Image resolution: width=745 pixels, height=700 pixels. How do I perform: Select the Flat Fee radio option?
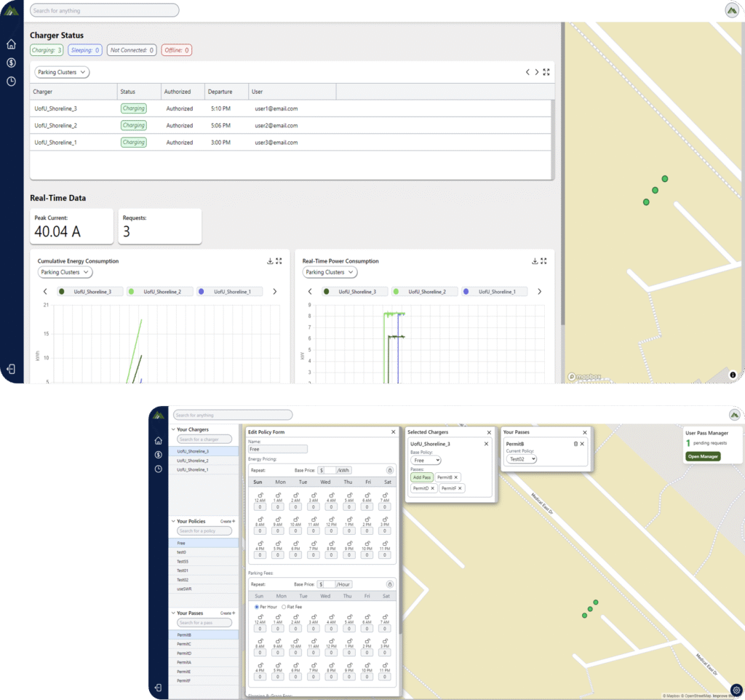tap(284, 606)
